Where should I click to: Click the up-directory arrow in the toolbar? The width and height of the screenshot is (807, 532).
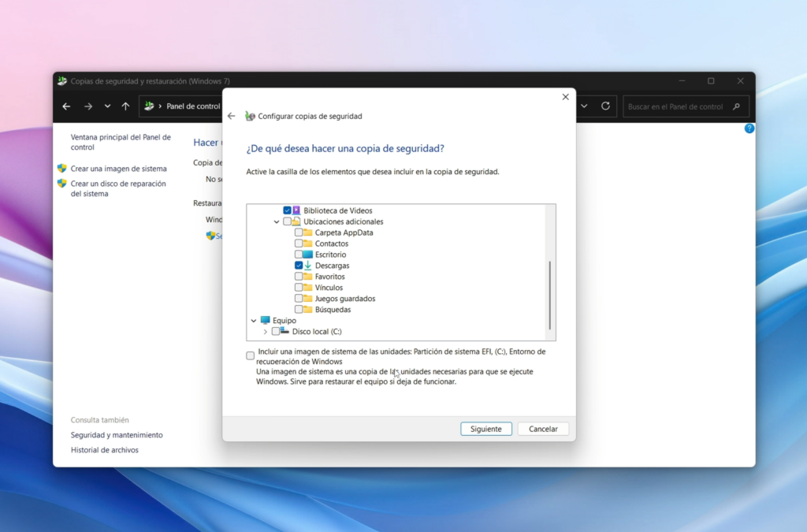tap(125, 106)
